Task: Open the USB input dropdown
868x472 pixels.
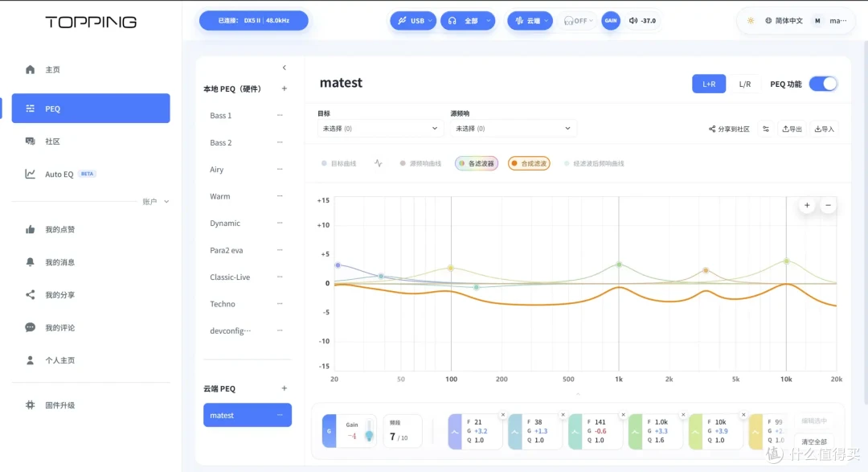Action: [x=413, y=20]
